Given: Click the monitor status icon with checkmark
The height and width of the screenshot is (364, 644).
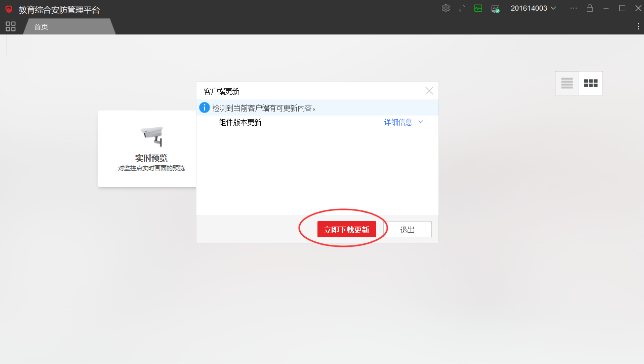Looking at the screenshot, I should coord(496,9).
